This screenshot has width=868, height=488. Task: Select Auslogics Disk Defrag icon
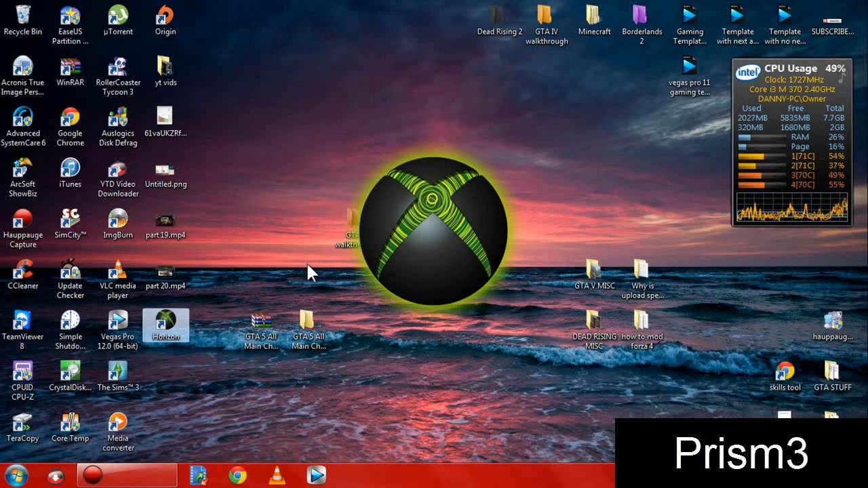click(x=118, y=127)
